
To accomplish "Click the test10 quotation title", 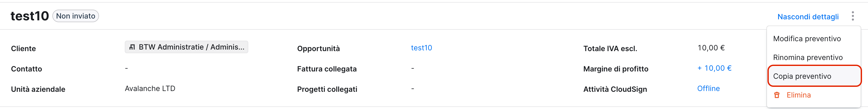I will tap(30, 16).
